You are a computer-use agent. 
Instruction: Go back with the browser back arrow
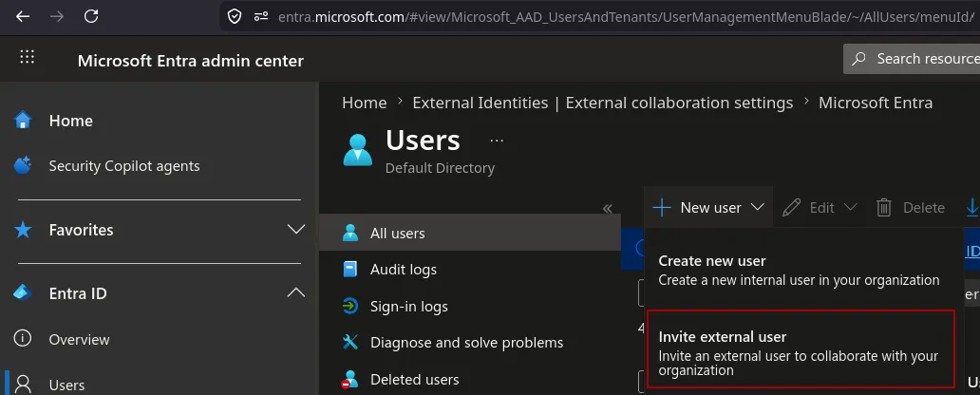pos(23,16)
